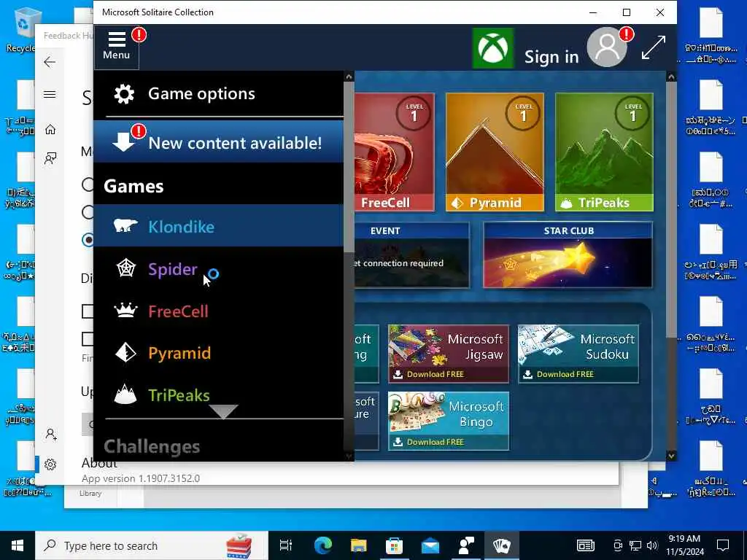Click the TriPeaks mountain icon in the menu

tap(125, 394)
